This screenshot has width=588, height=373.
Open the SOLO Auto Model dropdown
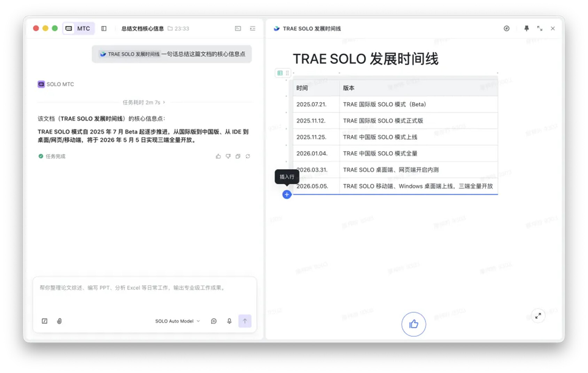pos(178,321)
